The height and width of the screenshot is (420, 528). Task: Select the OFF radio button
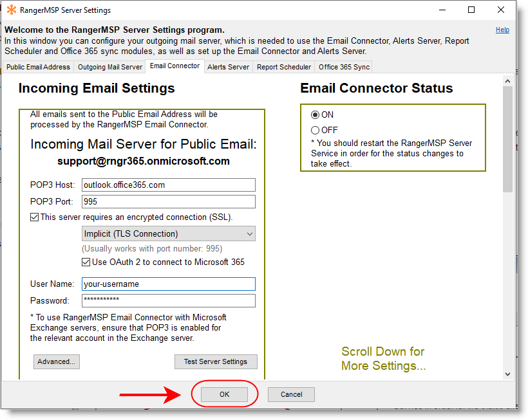315,131
